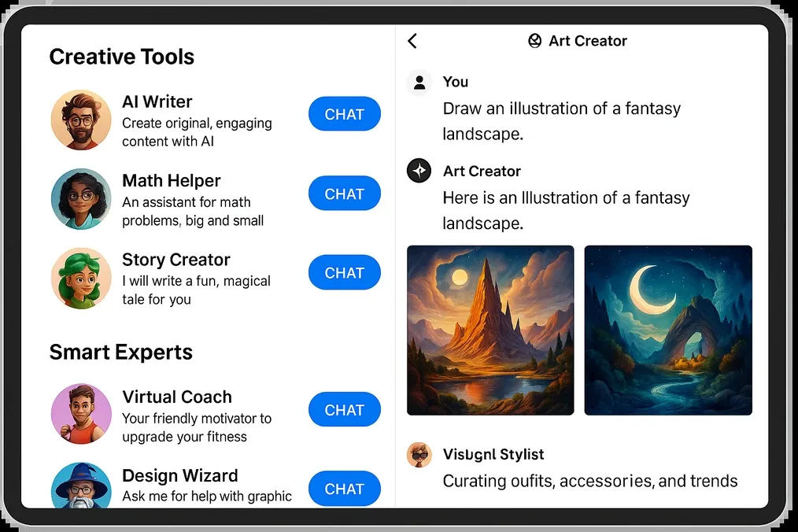Open chat with Story Creator
The height and width of the screenshot is (532, 798).
click(344, 273)
